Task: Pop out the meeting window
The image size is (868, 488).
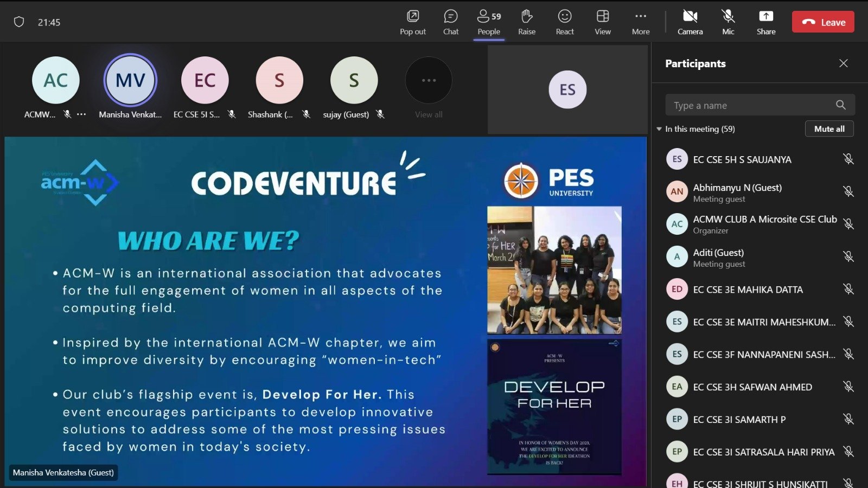Action: point(413,22)
